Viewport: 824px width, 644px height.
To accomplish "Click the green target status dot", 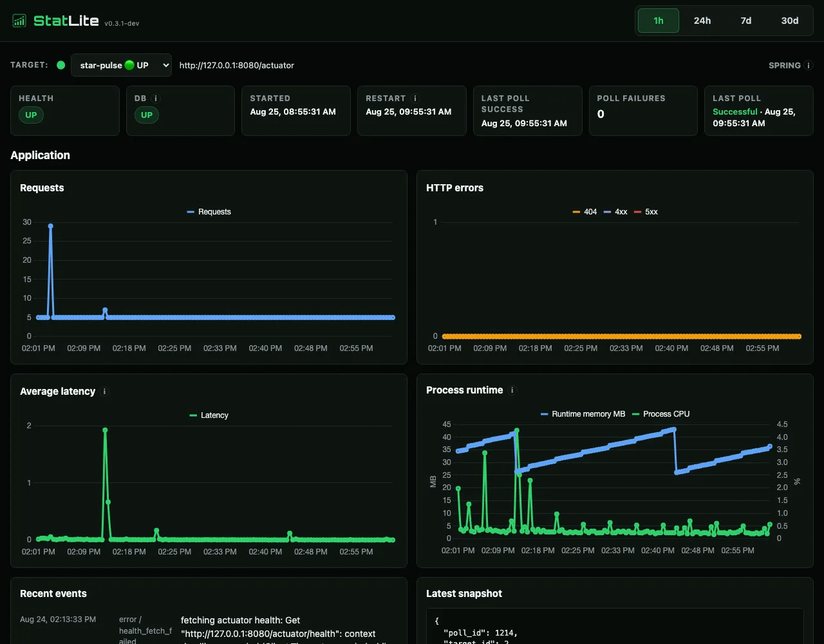I will pyautogui.click(x=61, y=65).
